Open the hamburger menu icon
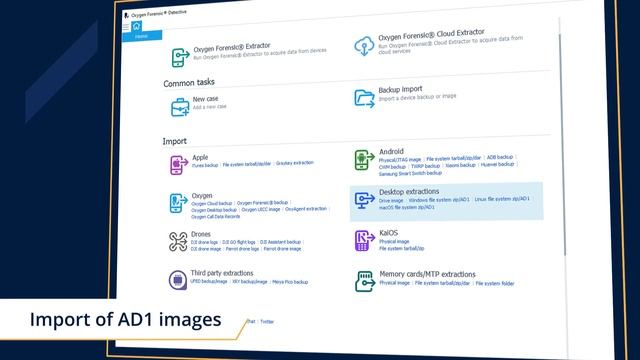Image resolution: width=640 pixels, height=360 pixels. [x=126, y=27]
